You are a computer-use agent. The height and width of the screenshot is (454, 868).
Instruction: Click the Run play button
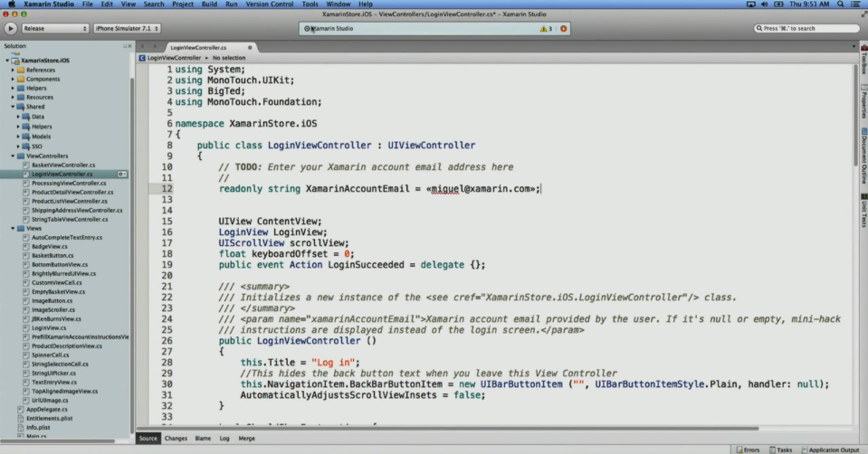coord(10,28)
